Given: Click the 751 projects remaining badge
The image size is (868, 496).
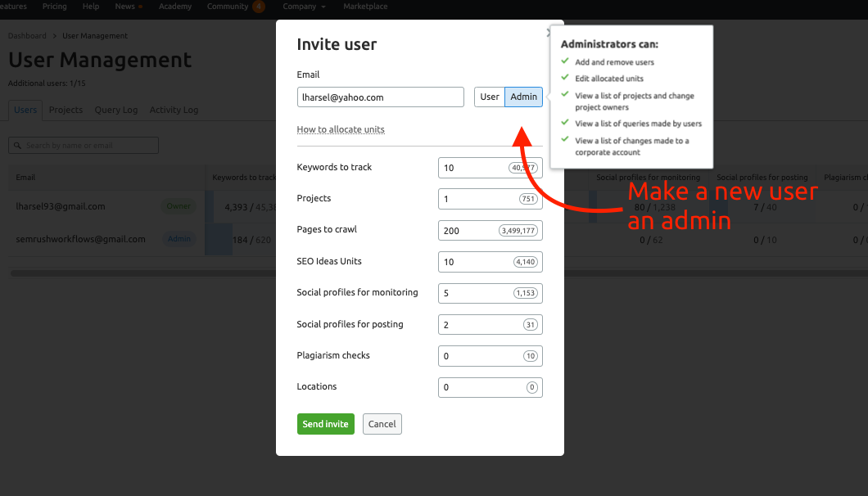Looking at the screenshot, I should pyautogui.click(x=528, y=199).
